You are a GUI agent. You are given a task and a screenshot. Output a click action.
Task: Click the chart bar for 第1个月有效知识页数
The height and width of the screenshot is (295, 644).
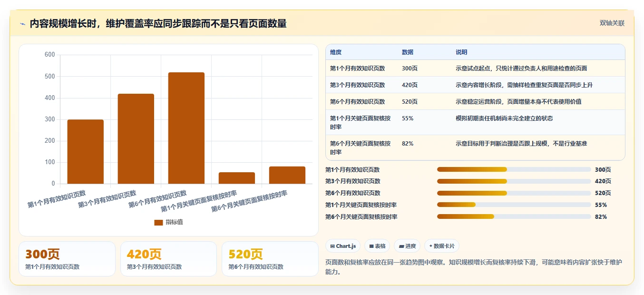click(x=86, y=151)
